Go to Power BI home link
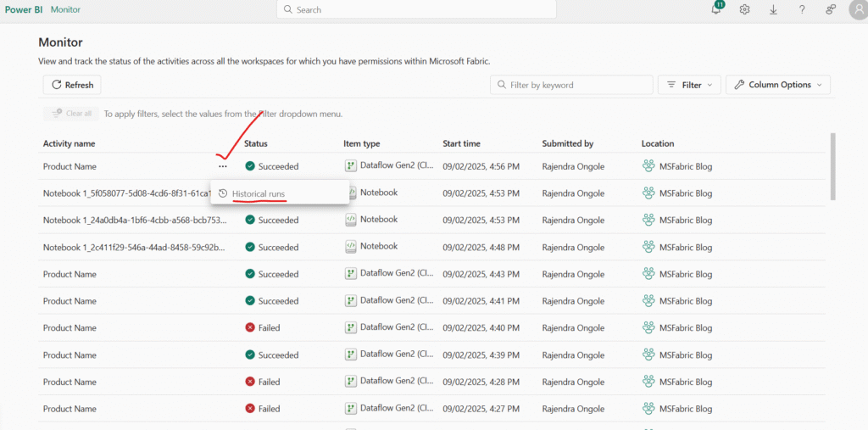This screenshot has height=430, width=868. point(23,9)
